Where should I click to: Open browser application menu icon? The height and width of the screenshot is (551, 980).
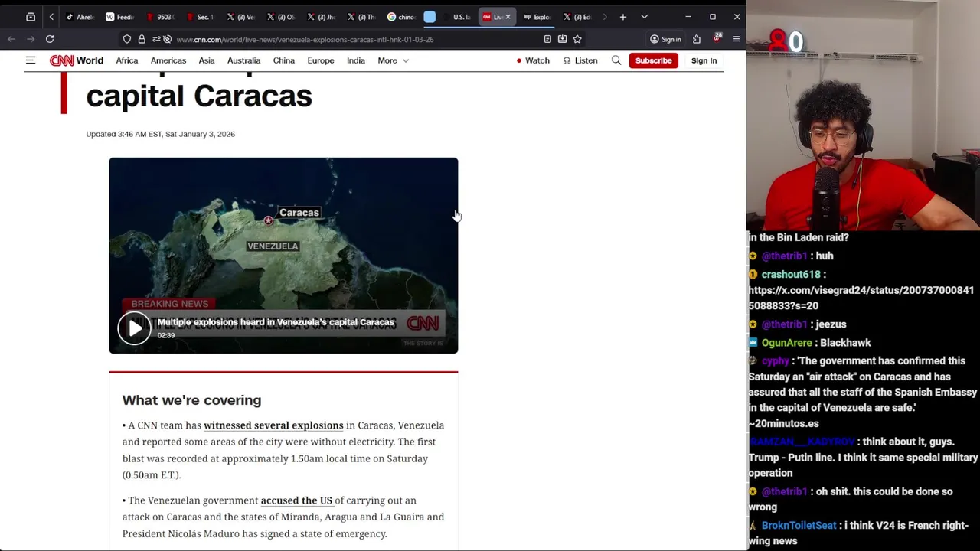pyautogui.click(x=737, y=39)
